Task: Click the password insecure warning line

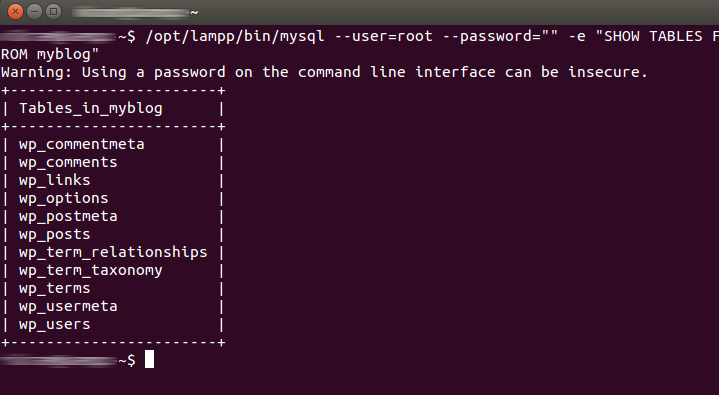Action: pyautogui.click(x=324, y=72)
